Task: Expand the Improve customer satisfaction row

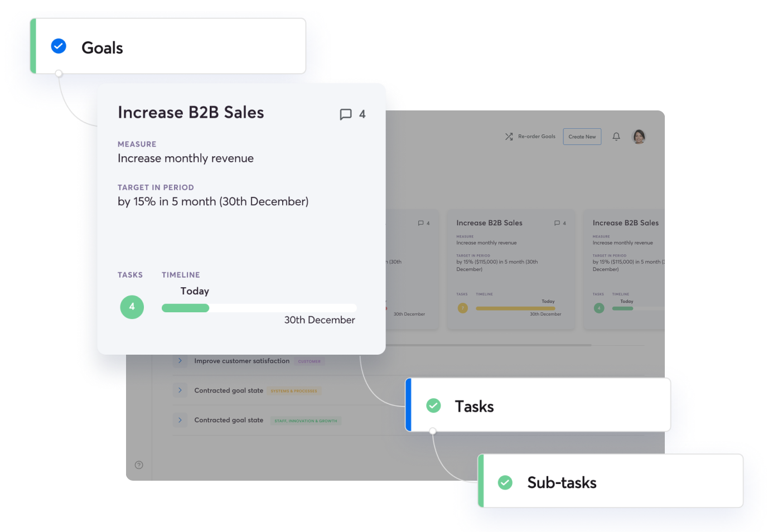Action: coord(180,361)
